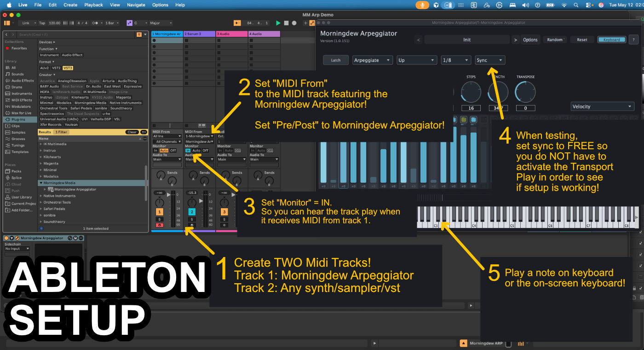
Task: Click the Reset button in the arpeggiator
Action: coord(582,40)
